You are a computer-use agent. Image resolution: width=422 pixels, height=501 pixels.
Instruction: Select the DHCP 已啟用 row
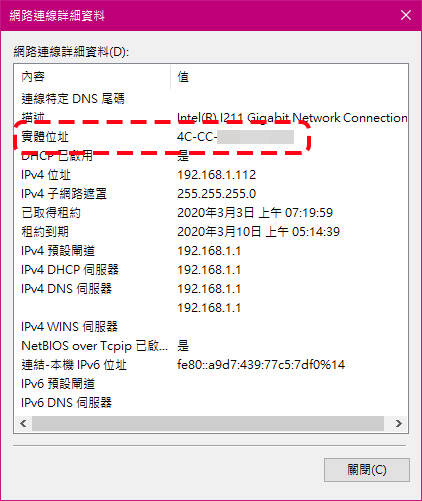pos(211,156)
